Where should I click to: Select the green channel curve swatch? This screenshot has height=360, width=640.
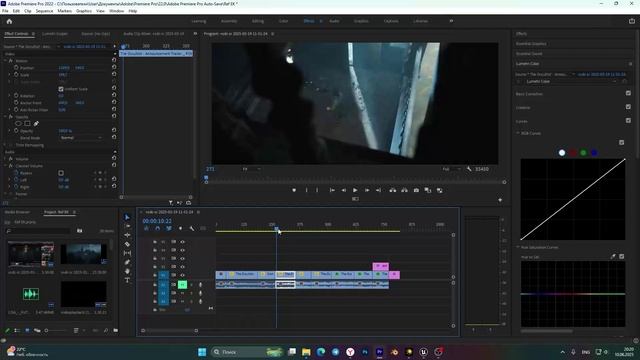coord(583,153)
